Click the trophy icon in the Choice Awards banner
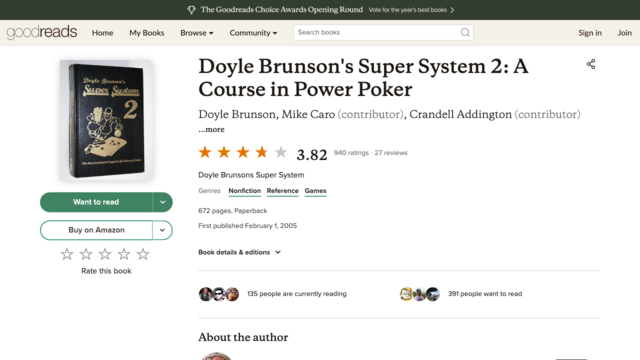The image size is (640, 360). pyautogui.click(x=191, y=10)
